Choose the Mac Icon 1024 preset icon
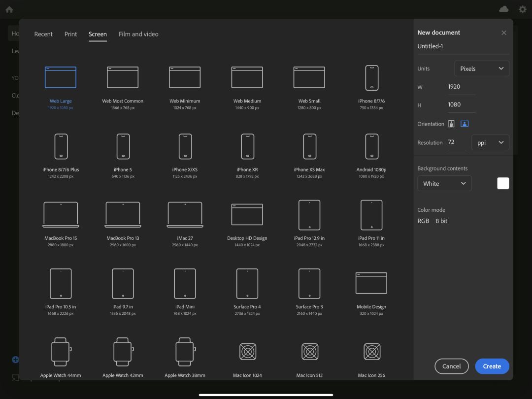Viewport: 532px width, 399px height. [x=248, y=352]
